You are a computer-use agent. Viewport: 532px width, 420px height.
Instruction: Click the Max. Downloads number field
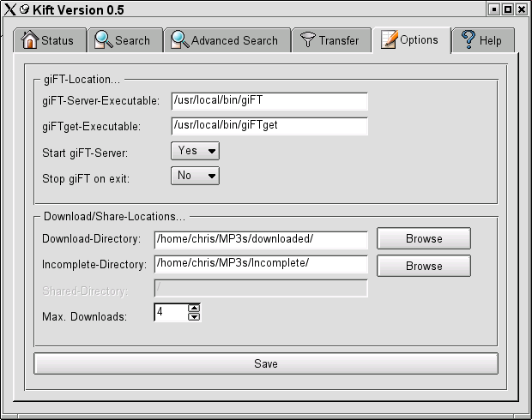(170, 313)
